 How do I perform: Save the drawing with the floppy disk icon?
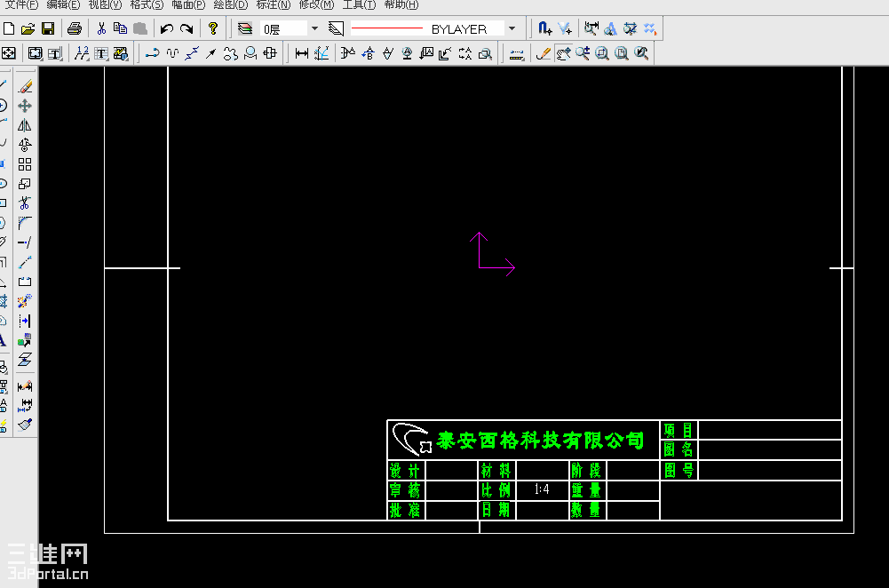coord(48,28)
